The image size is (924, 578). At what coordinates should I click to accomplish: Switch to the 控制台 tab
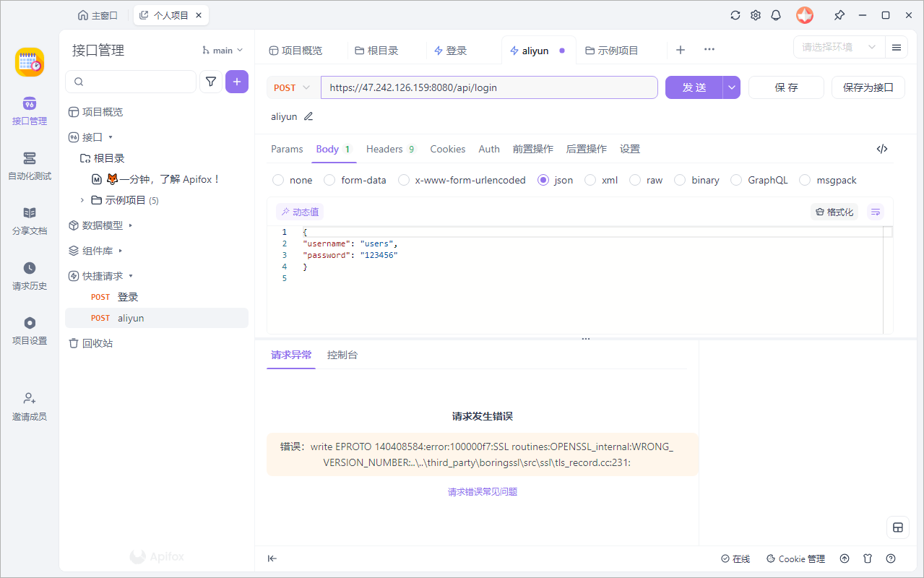click(342, 355)
